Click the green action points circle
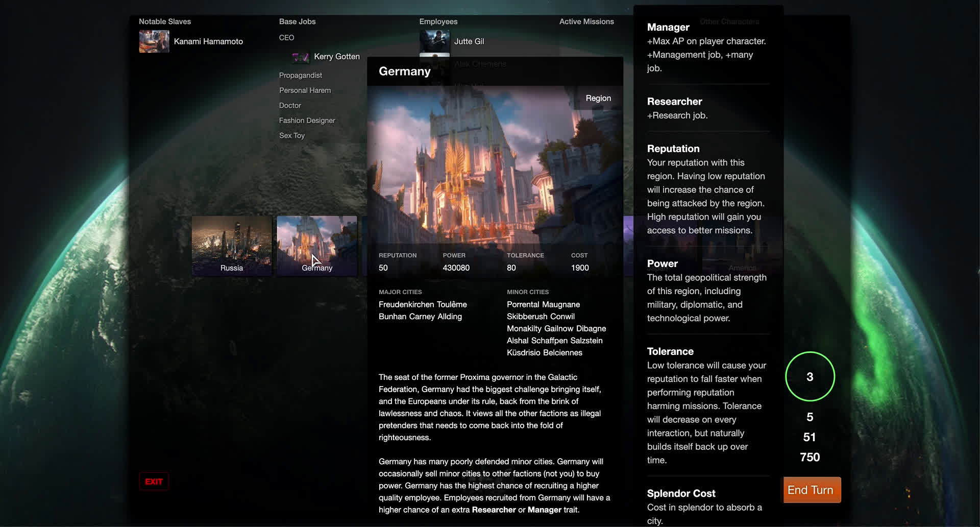 click(810, 376)
